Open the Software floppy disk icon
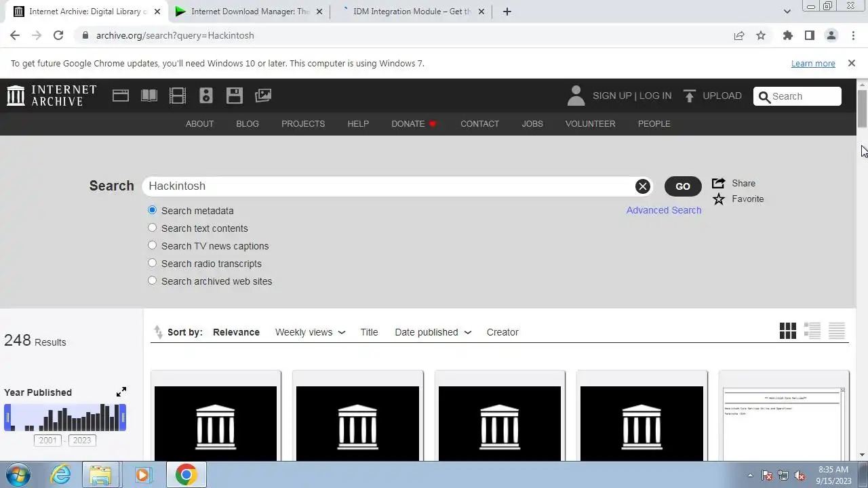 click(235, 96)
